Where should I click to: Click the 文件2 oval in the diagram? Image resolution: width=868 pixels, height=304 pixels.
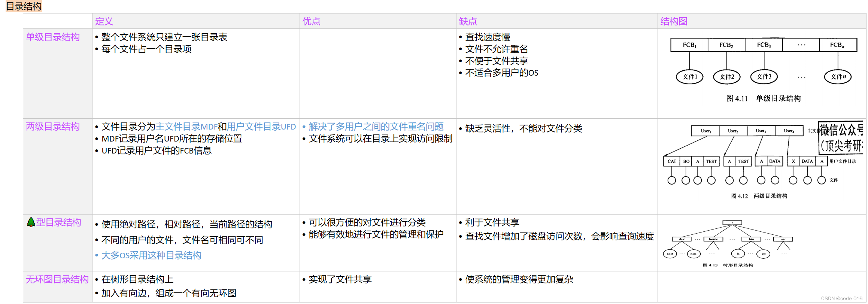727,77
